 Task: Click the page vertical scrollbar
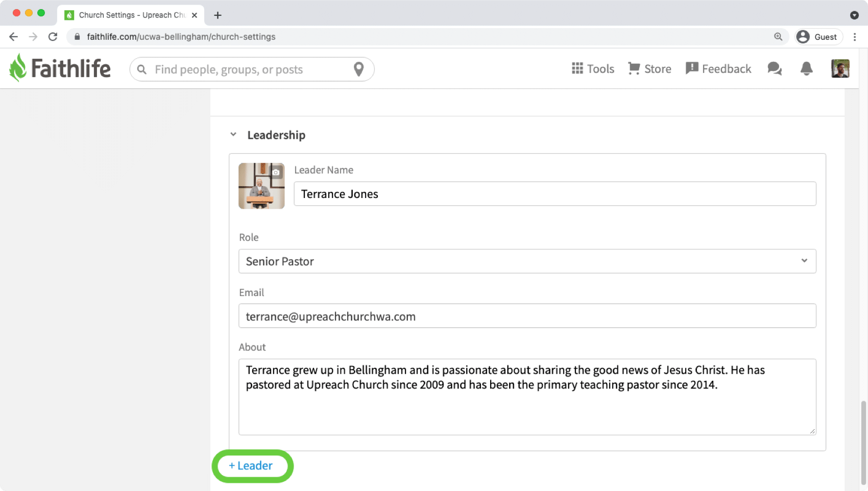[863, 442]
